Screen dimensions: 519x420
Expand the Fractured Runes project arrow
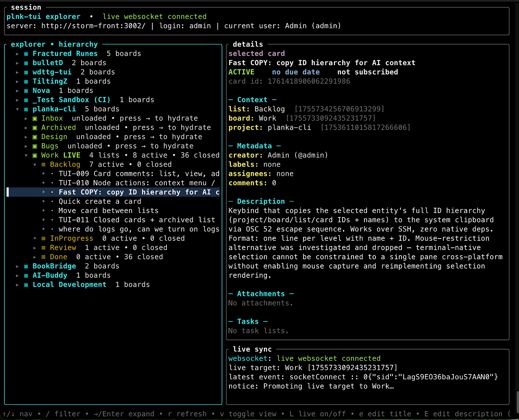point(17,54)
